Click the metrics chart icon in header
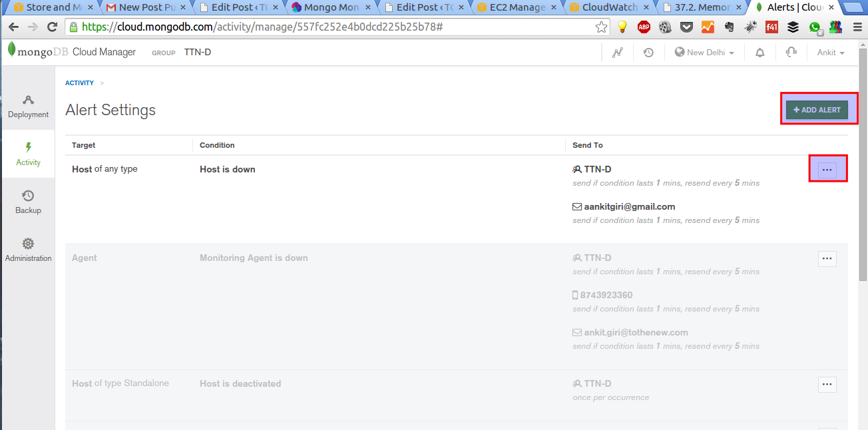The height and width of the screenshot is (430, 868). [618, 53]
